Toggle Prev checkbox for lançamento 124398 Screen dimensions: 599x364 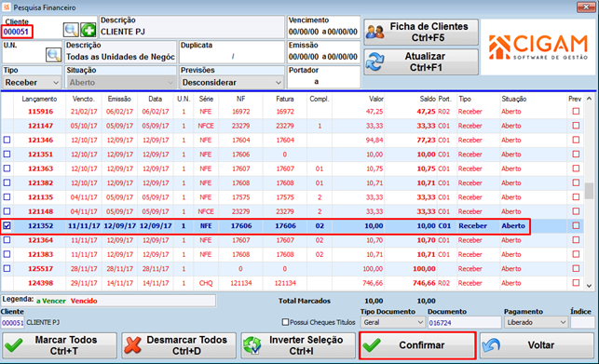[576, 283]
